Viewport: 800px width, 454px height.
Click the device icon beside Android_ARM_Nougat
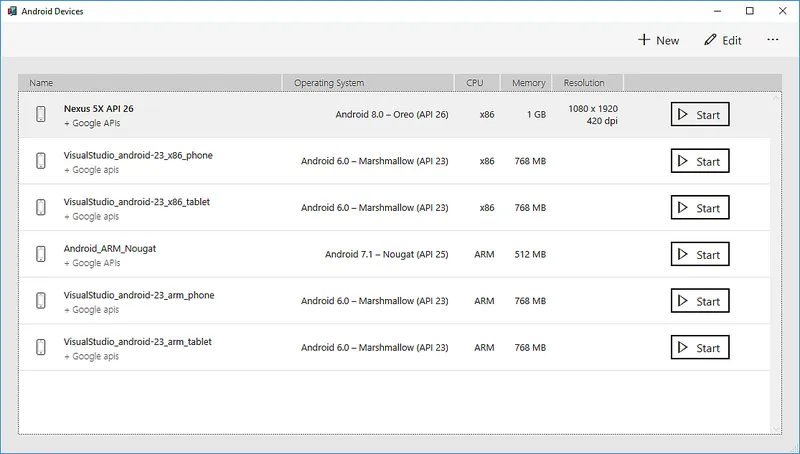coord(41,254)
